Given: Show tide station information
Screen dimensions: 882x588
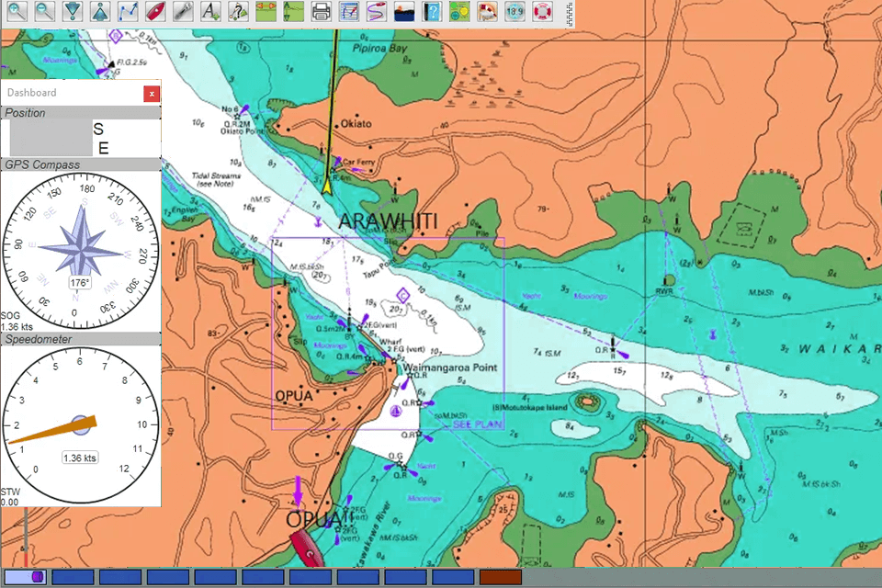Looking at the screenshot, I should coord(296,12).
